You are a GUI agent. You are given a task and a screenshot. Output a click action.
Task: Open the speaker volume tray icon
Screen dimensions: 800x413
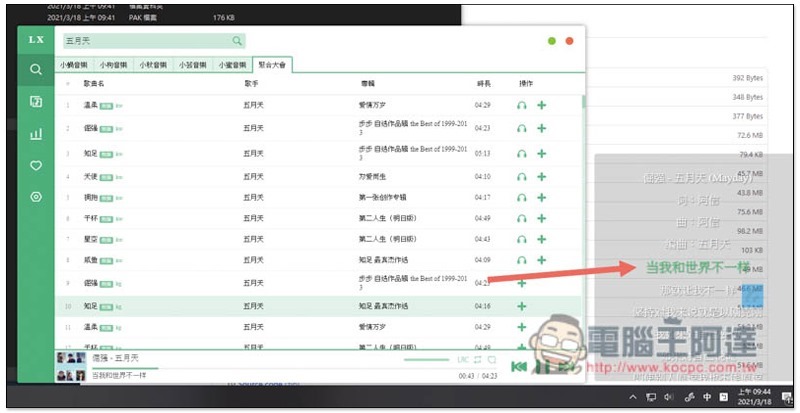(x=668, y=397)
